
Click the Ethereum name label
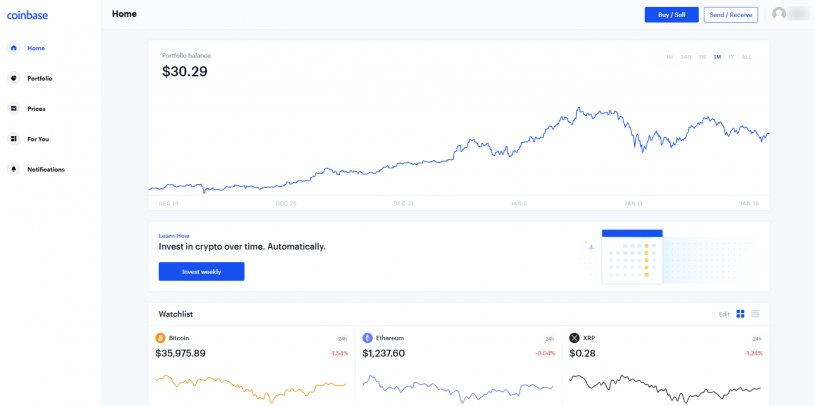click(x=390, y=338)
